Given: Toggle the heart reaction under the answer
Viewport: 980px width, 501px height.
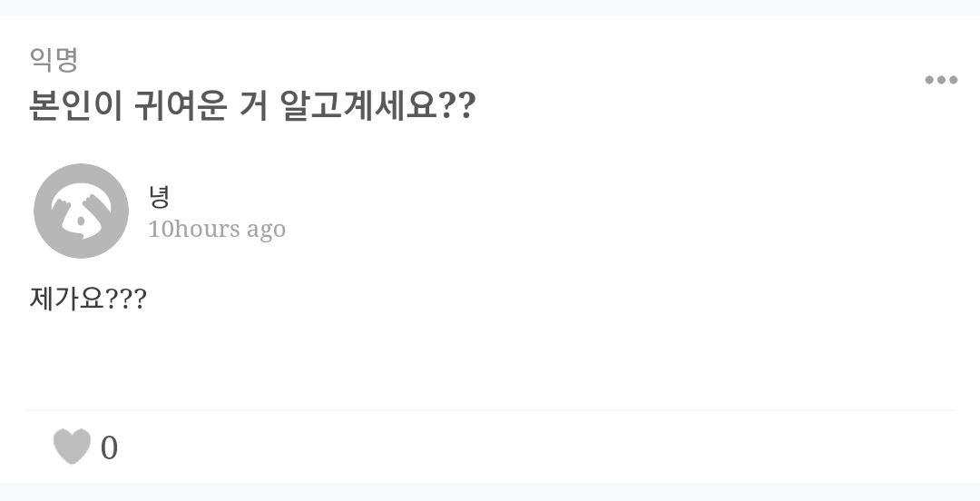Looking at the screenshot, I should pyautogui.click(x=72, y=447).
